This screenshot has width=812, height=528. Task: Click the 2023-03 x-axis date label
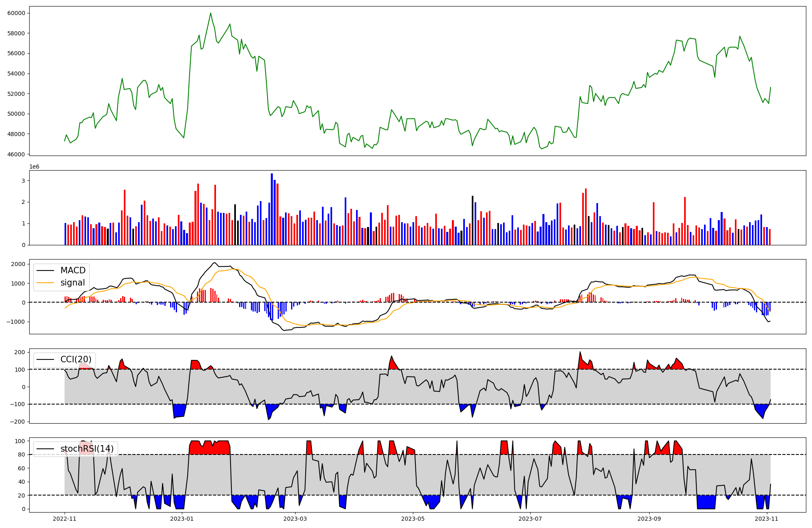click(x=295, y=519)
